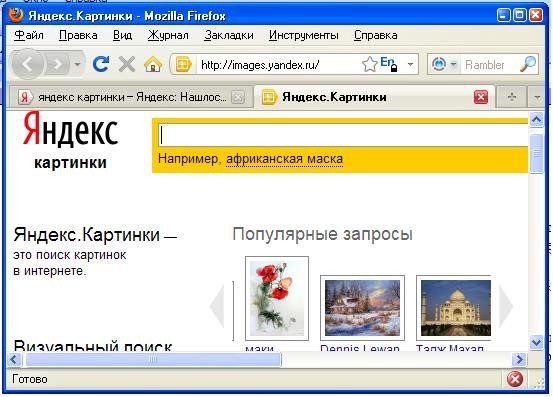Click the vertical scrollbar thumb
Image resolution: width=553 pixels, height=397 pixels.
(x=536, y=153)
